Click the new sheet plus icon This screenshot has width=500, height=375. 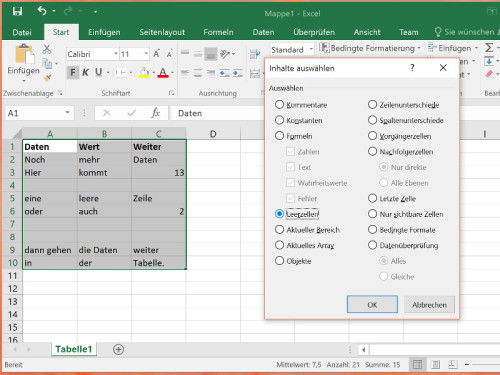pos(118,349)
